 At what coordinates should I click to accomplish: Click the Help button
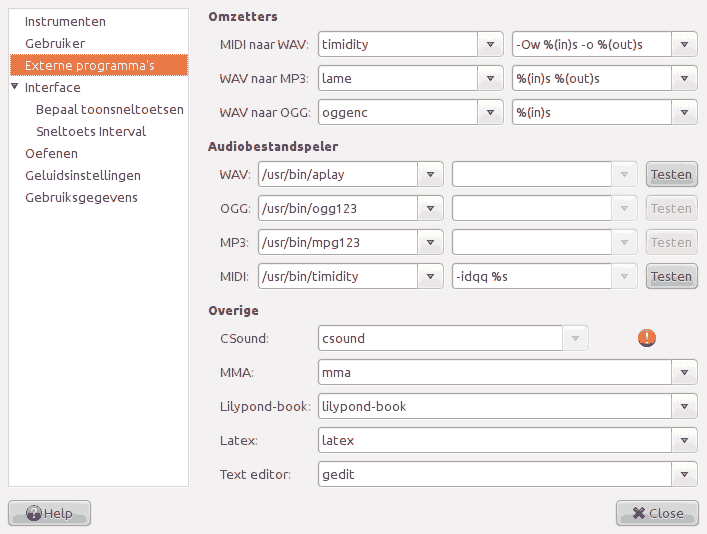(x=50, y=513)
